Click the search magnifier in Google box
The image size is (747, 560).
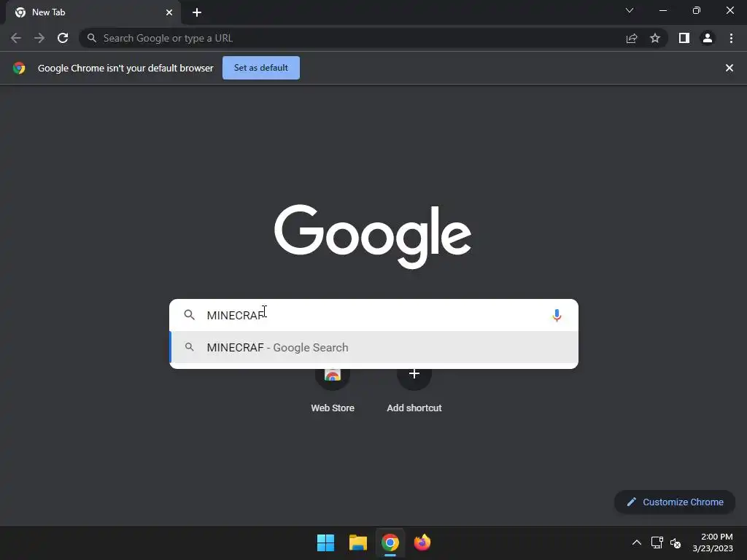[x=189, y=315]
